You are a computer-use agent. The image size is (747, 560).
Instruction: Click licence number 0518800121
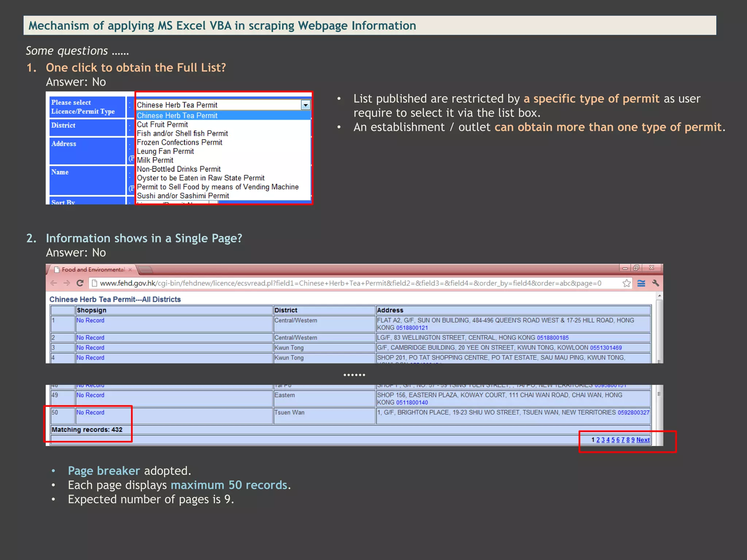tap(412, 328)
